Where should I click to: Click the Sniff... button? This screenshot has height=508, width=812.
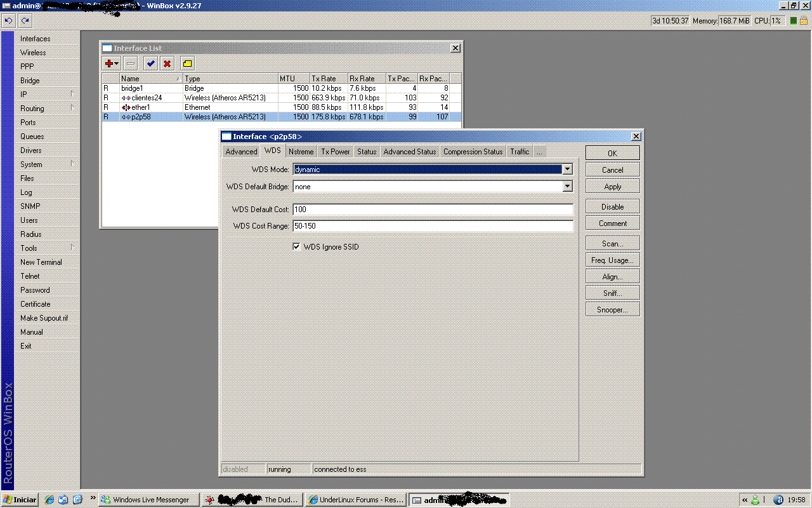612,293
